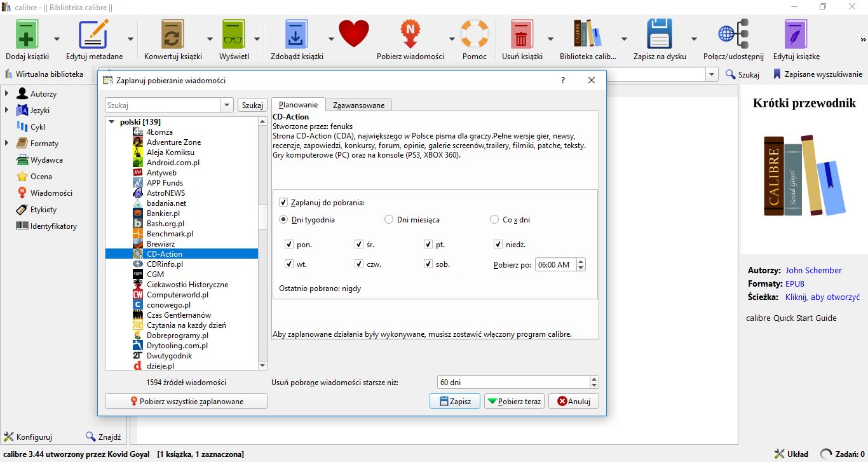Image resolution: width=868 pixels, height=462 pixels.
Task: Open Edytuj metadane dropdown arrow
Action: click(x=130, y=38)
